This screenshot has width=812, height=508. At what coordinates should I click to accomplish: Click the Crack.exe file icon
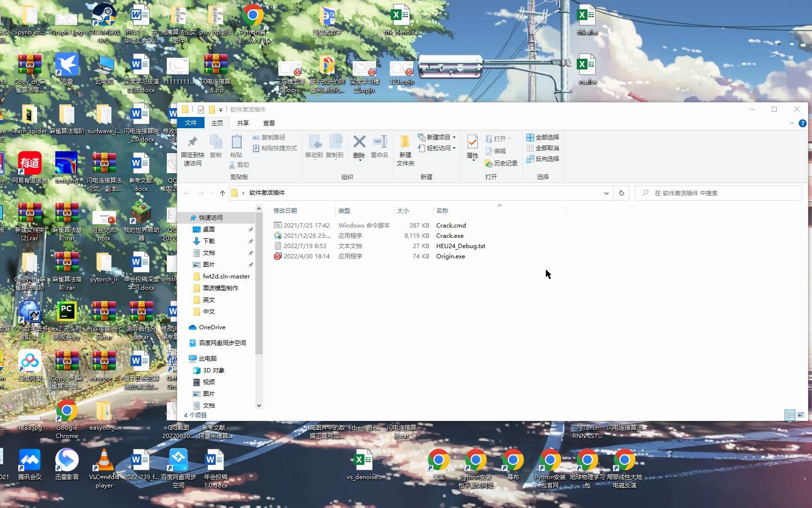coord(278,236)
